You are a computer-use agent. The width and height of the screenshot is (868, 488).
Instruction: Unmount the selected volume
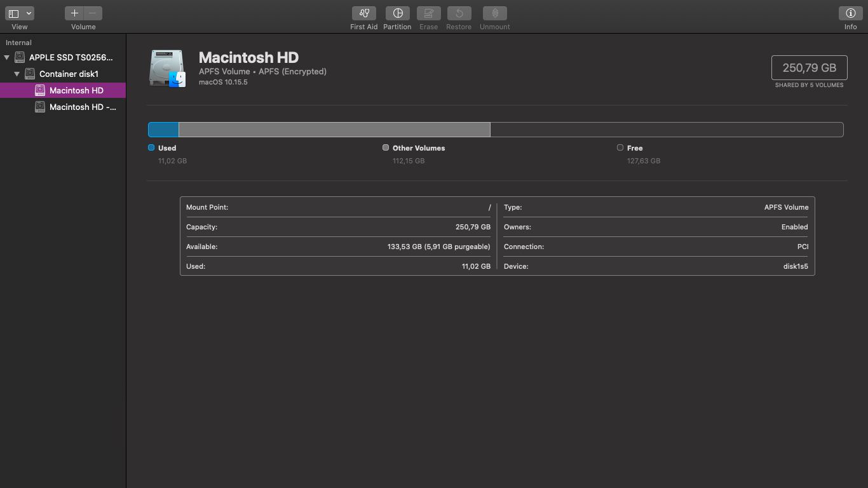(x=494, y=13)
